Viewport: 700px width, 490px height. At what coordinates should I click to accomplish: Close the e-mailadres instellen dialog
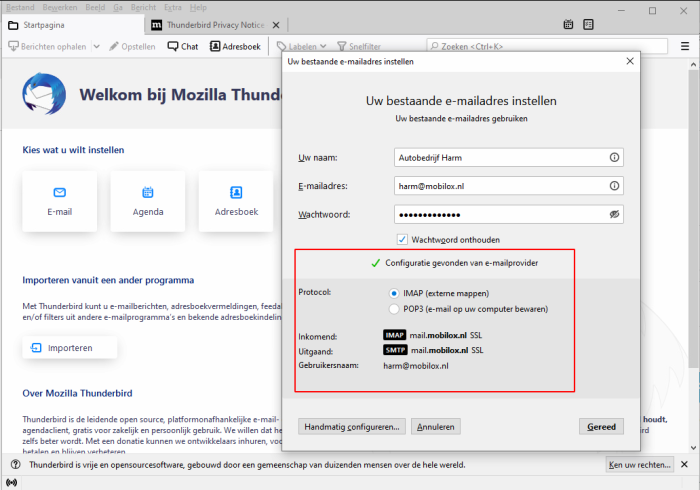tap(630, 61)
